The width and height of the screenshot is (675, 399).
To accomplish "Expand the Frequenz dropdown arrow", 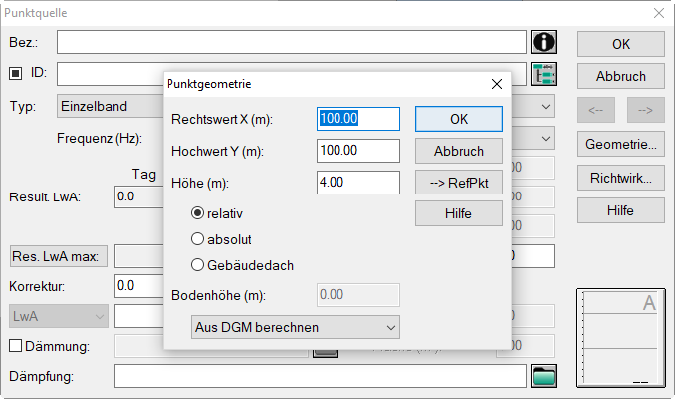I will pyautogui.click(x=545, y=139).
